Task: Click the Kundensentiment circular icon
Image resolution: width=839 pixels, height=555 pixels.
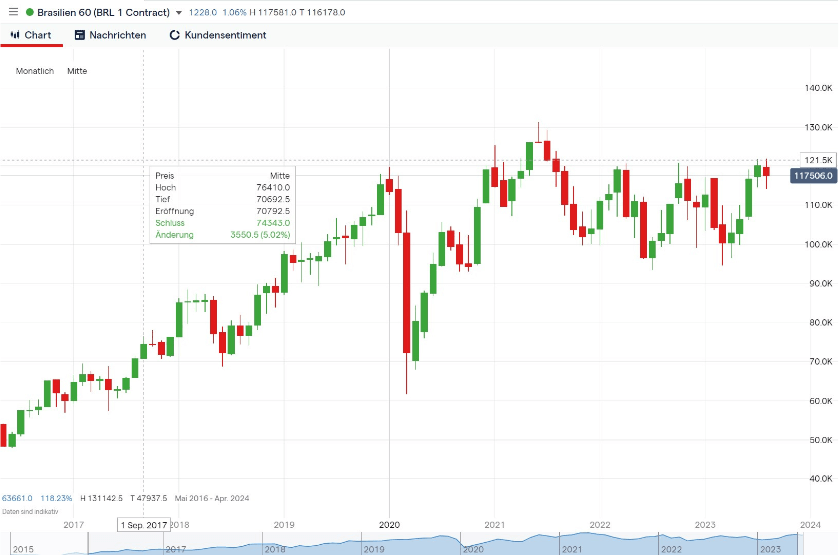Action: coord(174,35)
